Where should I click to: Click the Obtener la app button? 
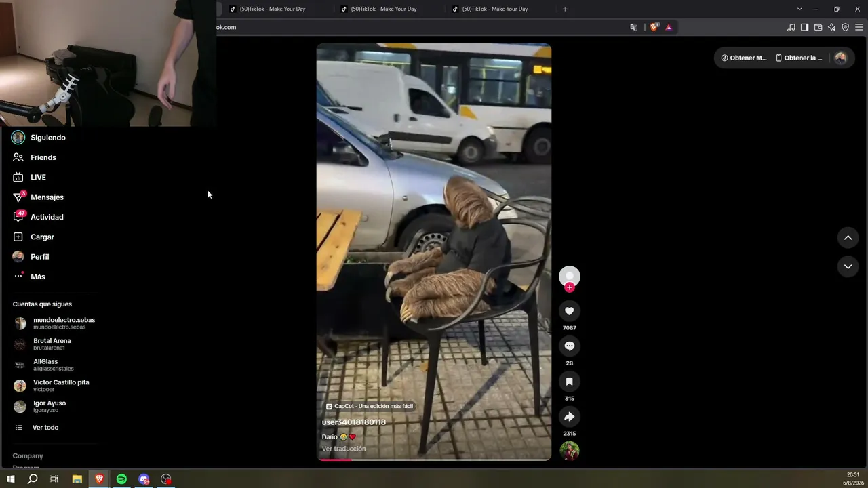[x=799, y=58]
